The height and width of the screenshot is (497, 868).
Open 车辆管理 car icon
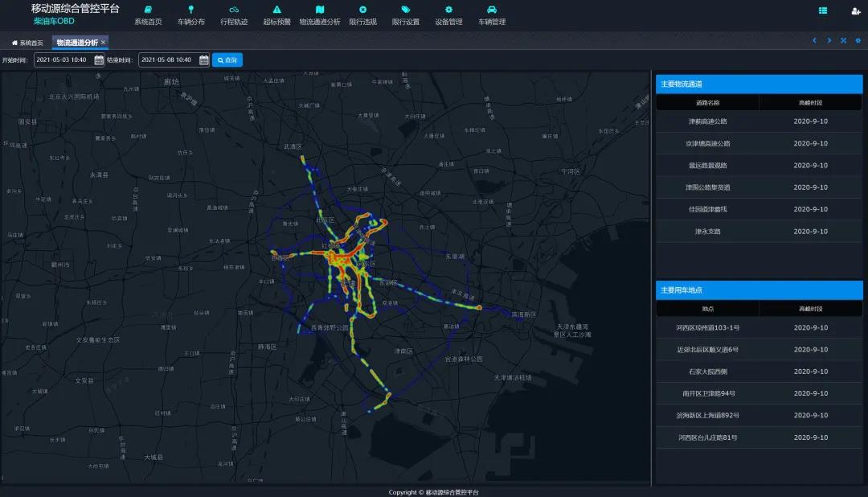click(x=492, y=10)
